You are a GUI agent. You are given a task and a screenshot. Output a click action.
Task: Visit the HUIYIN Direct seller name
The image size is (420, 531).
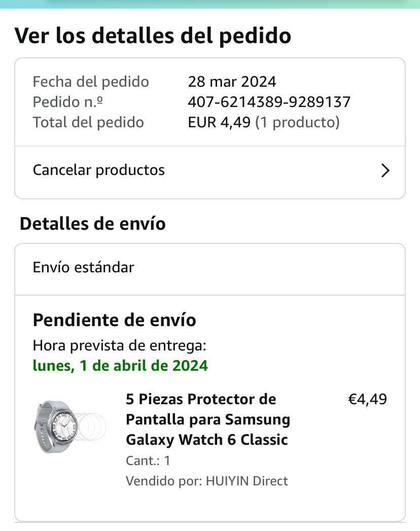(x=247, y=481)
